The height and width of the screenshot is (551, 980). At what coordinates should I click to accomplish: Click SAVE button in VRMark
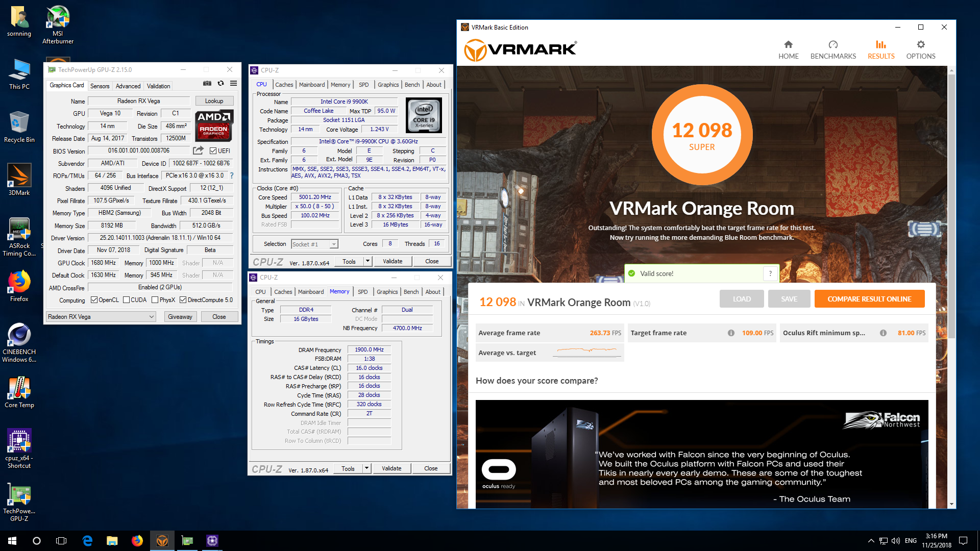tap(789, 299)
